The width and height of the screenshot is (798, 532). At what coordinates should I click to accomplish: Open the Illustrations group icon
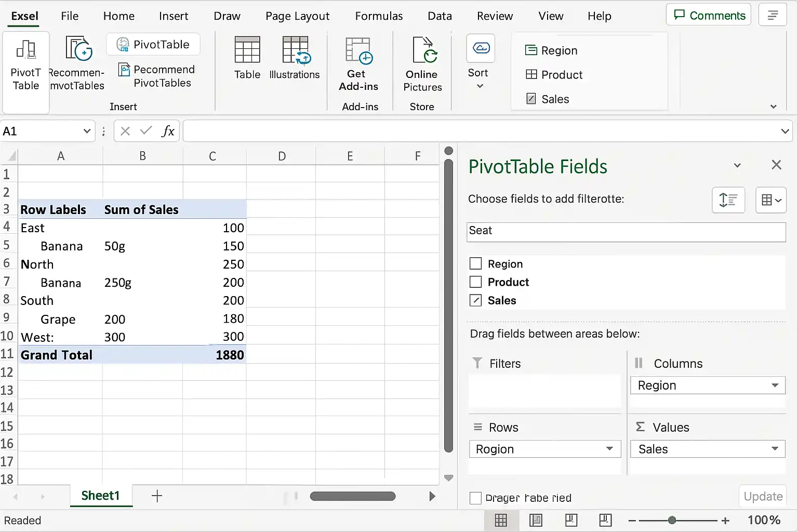point(296,50)
